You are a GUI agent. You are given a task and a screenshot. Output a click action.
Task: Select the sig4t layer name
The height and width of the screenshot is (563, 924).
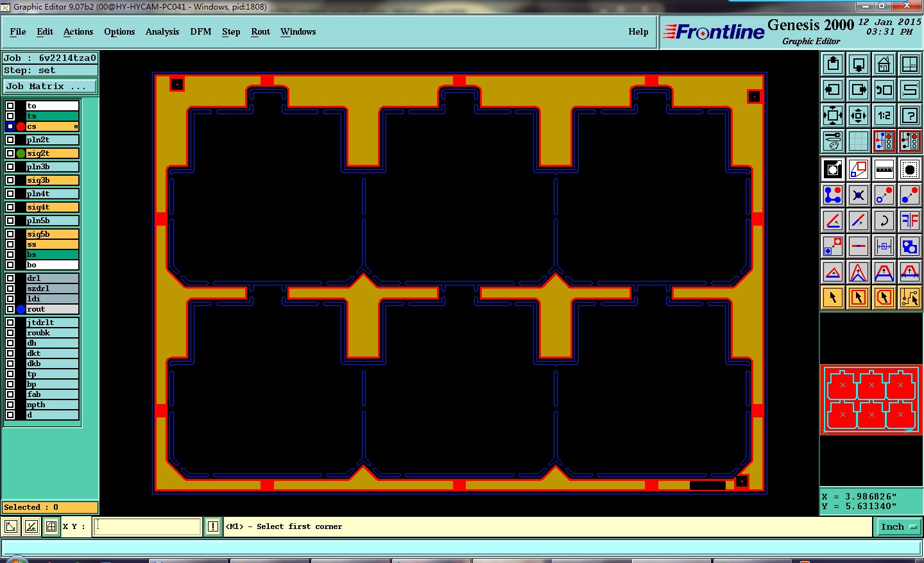click(52, 207)
